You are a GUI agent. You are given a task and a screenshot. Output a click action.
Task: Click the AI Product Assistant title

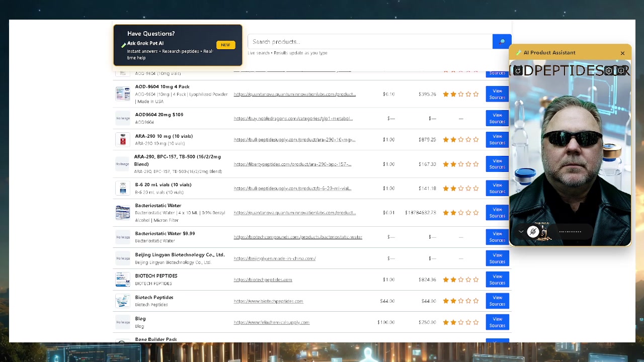pos(549,52)
